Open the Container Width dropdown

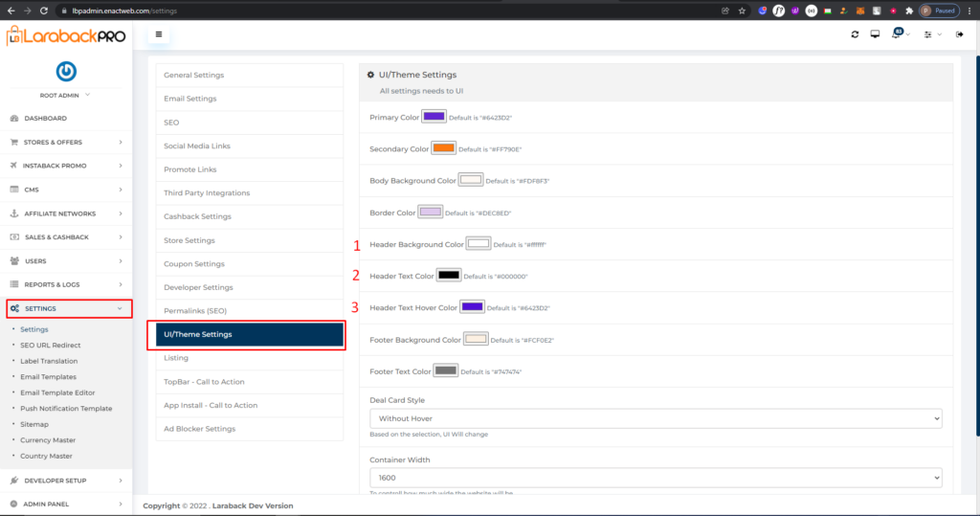click(x=656, y=477)
